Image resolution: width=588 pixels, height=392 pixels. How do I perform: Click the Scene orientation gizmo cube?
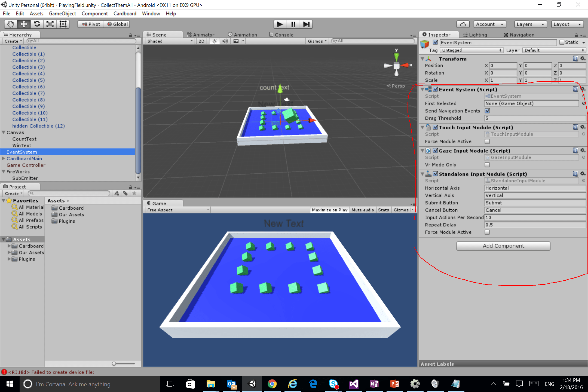[x=397, y=66]
